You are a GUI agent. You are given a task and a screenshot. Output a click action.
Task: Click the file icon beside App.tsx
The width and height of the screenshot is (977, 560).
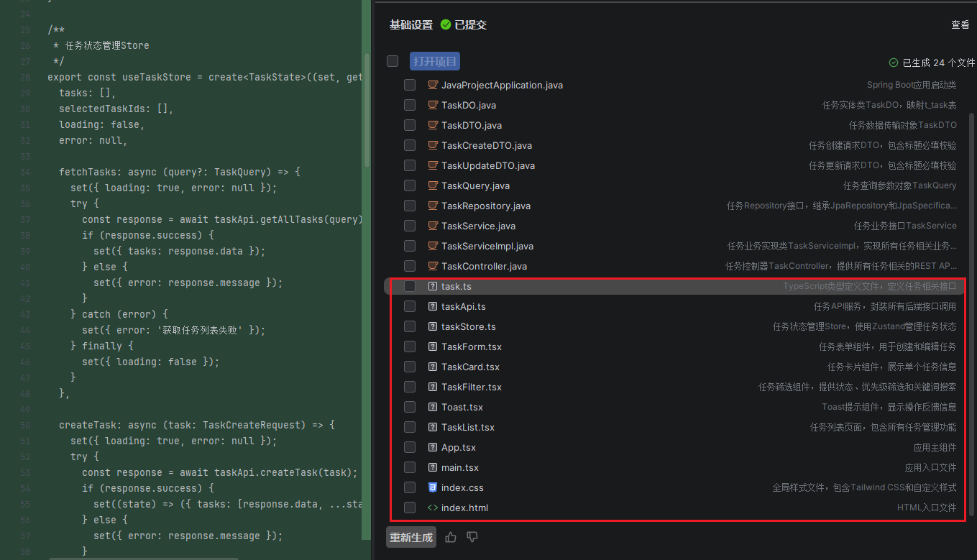pos(433,447)
